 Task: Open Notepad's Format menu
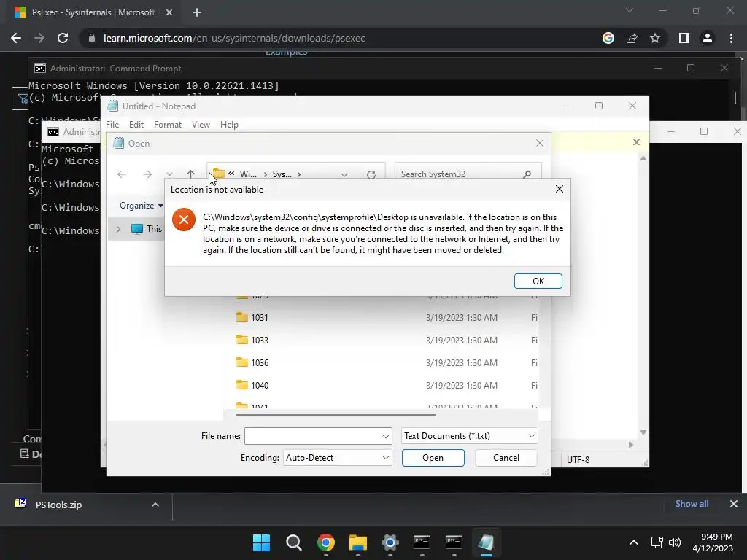(168, 124)
